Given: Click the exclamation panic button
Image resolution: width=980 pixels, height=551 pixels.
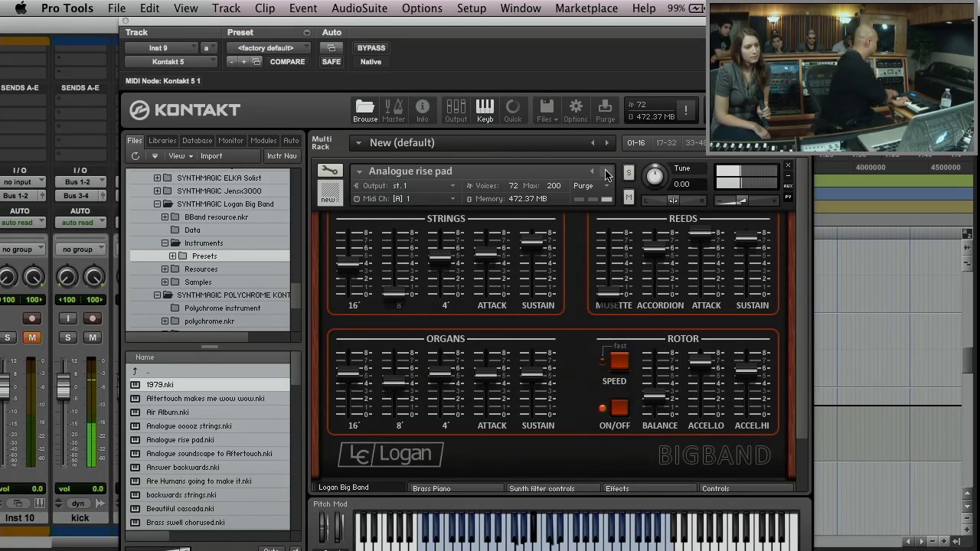Looking at the screenshot, I should click(x=686, y=110).
